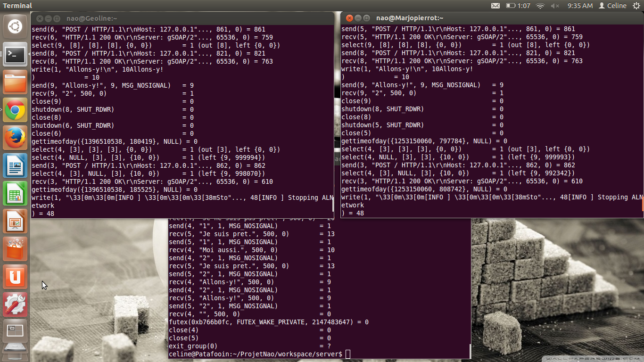The image size is (644, 362).
Task: Open LibreOffice Writer from launcher
Action: point(15,166)
